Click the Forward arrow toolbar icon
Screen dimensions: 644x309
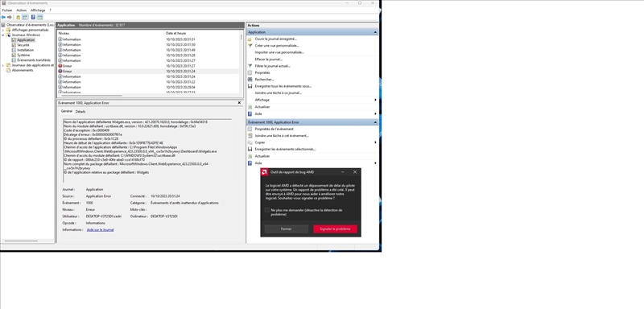tap(10, 17)
